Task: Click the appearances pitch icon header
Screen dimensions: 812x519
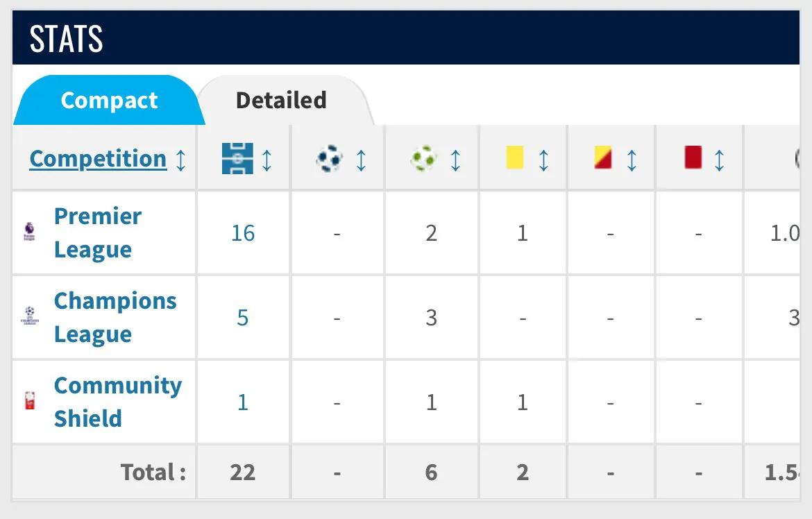Action: click(237, 159)
